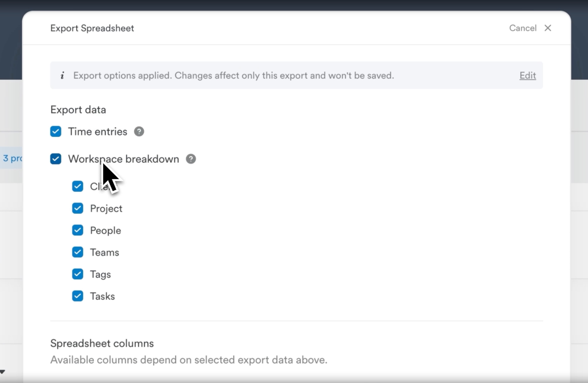Viewport: 588px width, 383px height.
Task: Open the Workspace breakdown help tooltip
Action: (190, 159)
